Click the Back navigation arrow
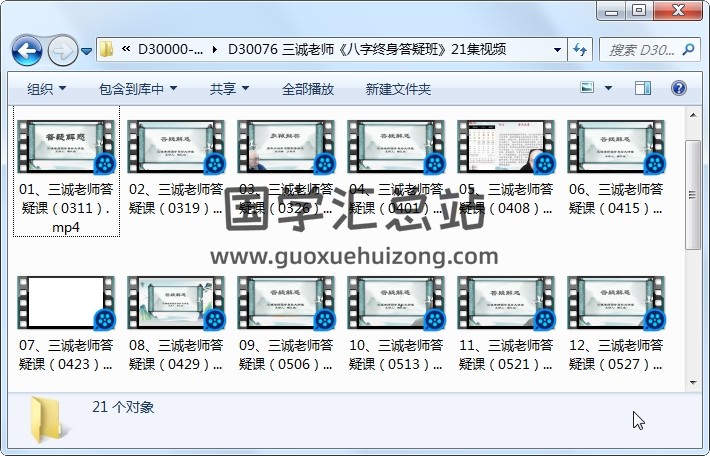This screenshot has width=710, height=456. pos(26,49)
